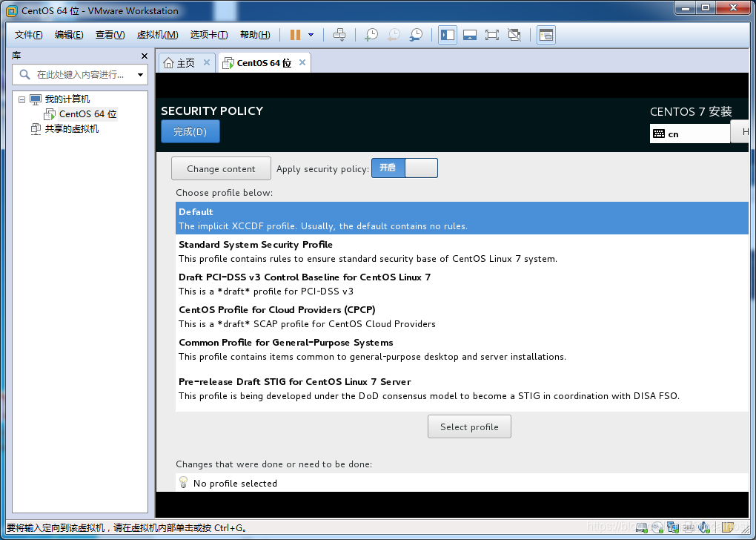Open the 帮助(H) menu
756x540 pixels.
[255, 35]
